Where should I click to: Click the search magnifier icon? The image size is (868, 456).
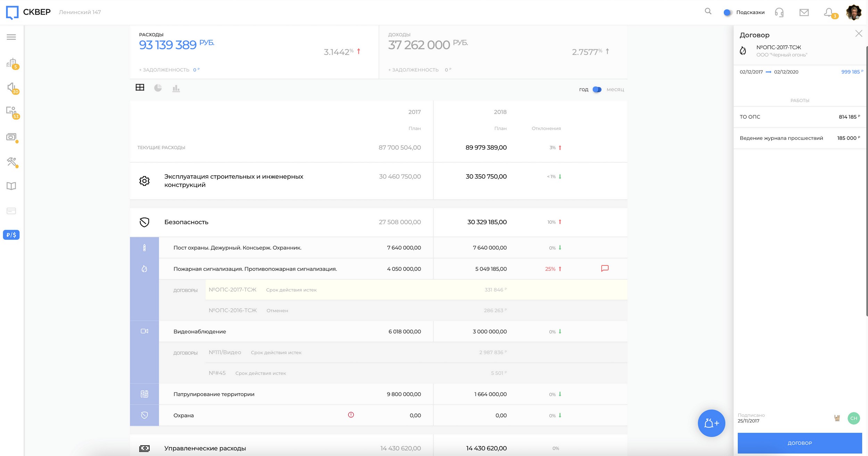click(x=708, y=11)
